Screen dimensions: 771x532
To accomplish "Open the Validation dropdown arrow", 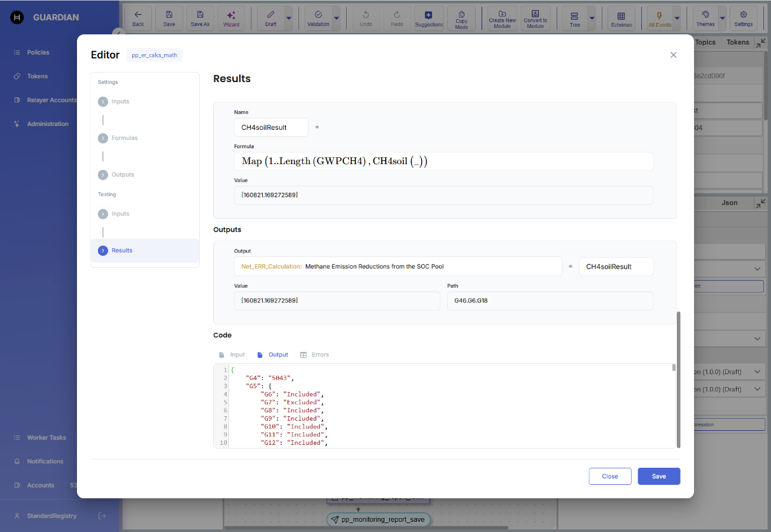I will pyautogui.click(x=337, y=18).
